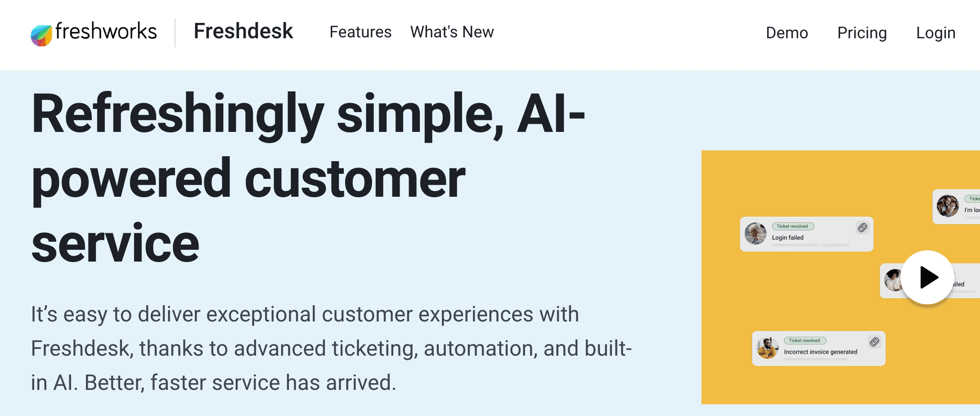This screenshot has height=416, width=980.
Task: Click Ticket resolved badge on Incorrect invoice card
Action: 805,341
